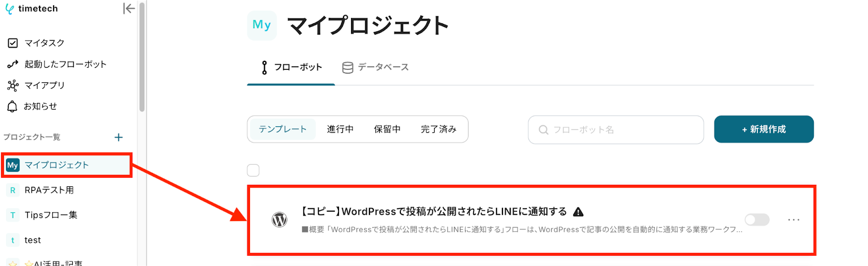Click the マイアプリ network icon

(12, 85)
